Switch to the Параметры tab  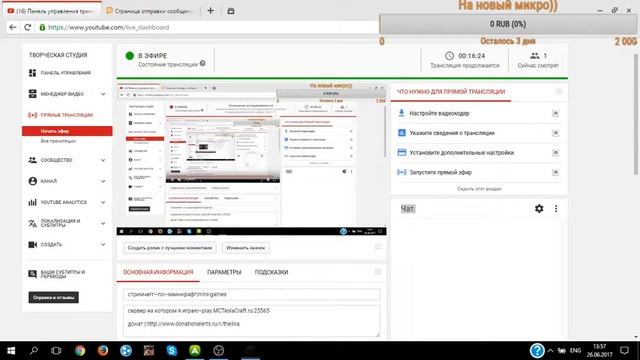click(224, 272)
